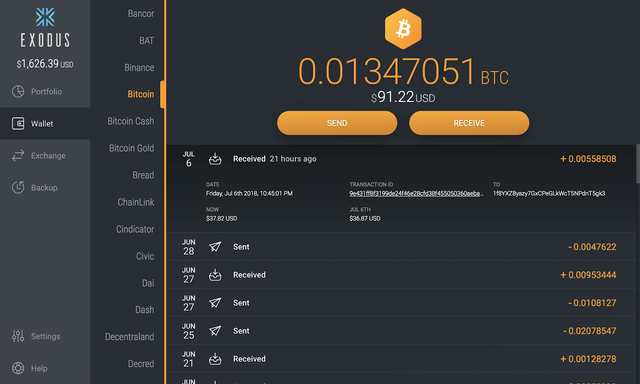
Task: Click the Jun 28 sent paper-plane icon
Action: [x=215, y=246]
